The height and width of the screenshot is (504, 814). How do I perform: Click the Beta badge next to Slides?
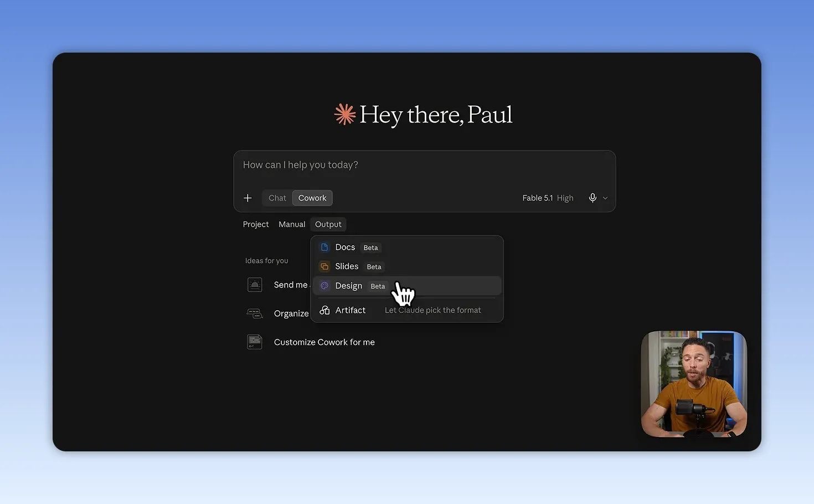point(374,267)
